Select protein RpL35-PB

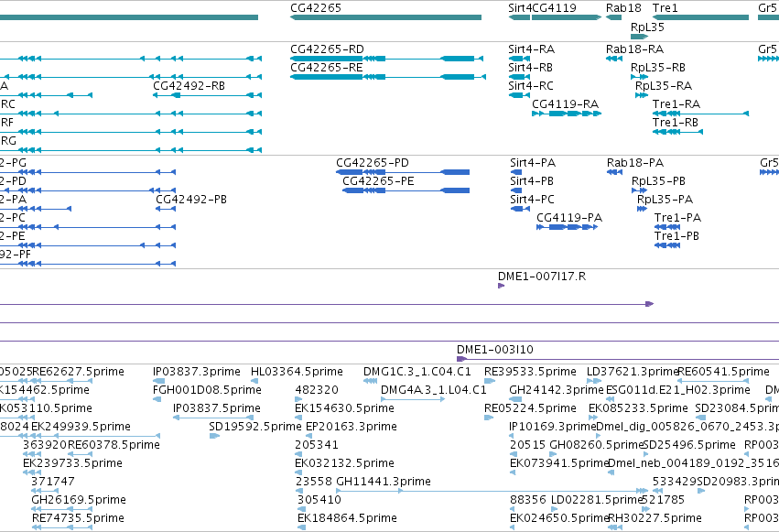(x=658, y=181)
